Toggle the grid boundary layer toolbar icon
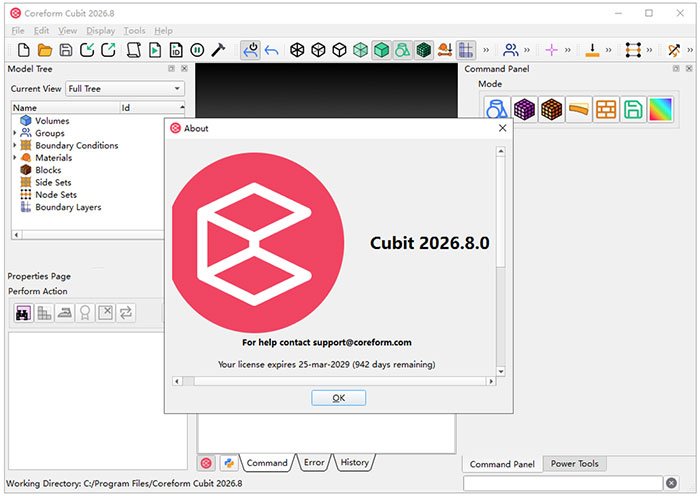700x496 pixels. 466,50
